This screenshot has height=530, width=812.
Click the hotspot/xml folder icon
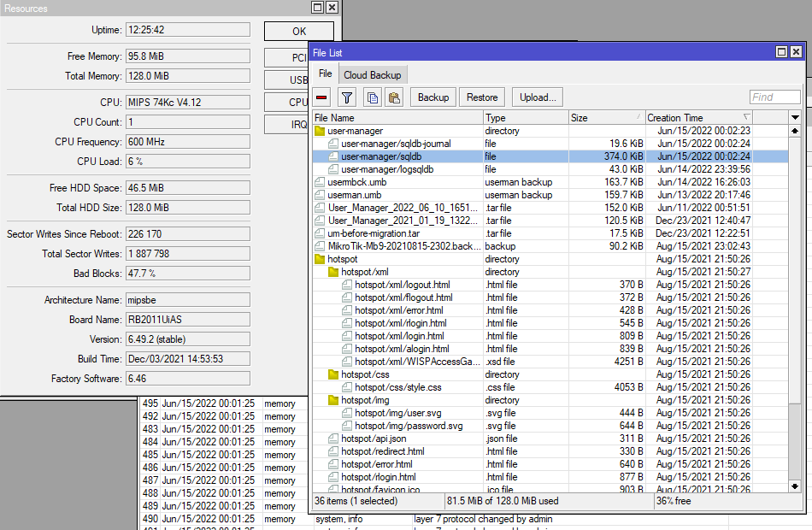pyautogui.click(x=333, y=272)
